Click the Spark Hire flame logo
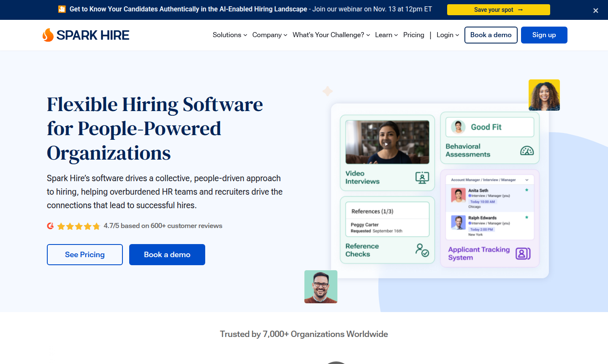Viewport: 608px width, 364px height. 48,35
